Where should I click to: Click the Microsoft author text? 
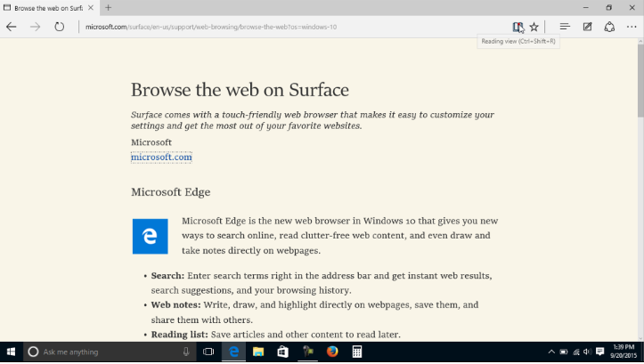coord(151,142)
